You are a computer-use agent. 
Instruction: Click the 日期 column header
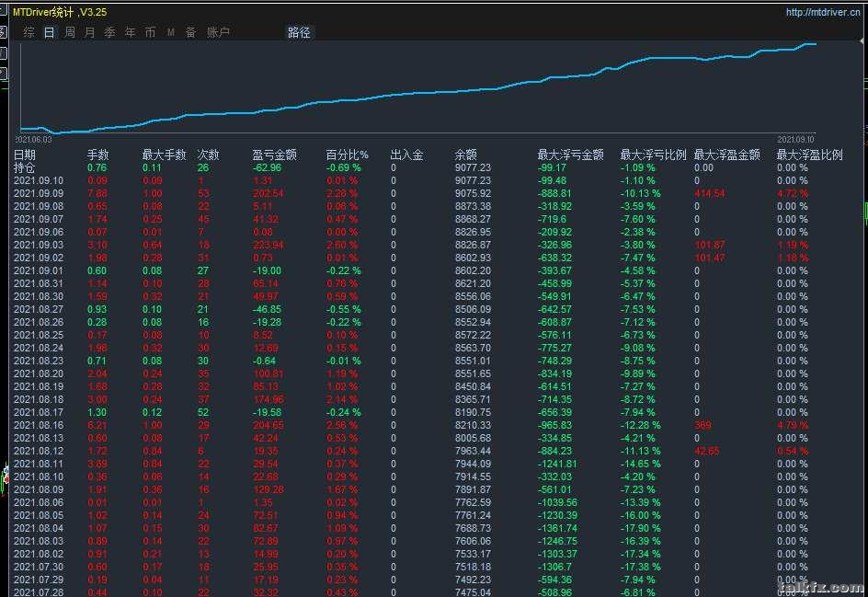click(x=24, y=155)
